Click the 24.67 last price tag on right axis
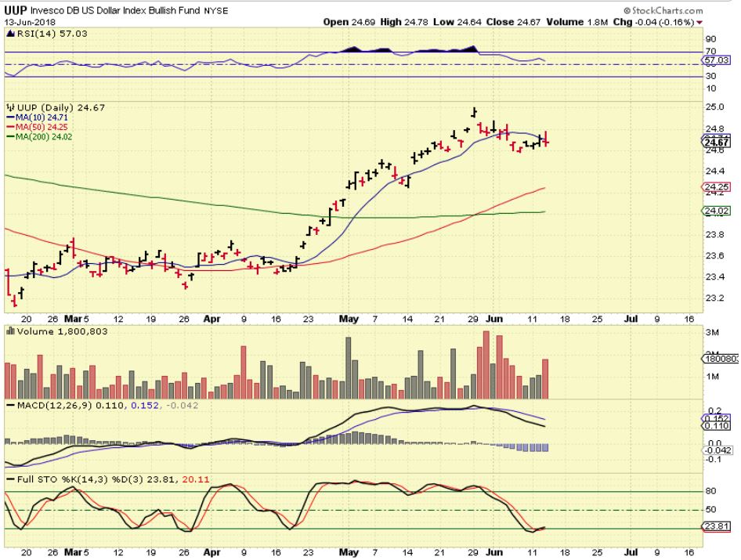The width and height of the screenshot is (741, 560). [x=717, y=143]
